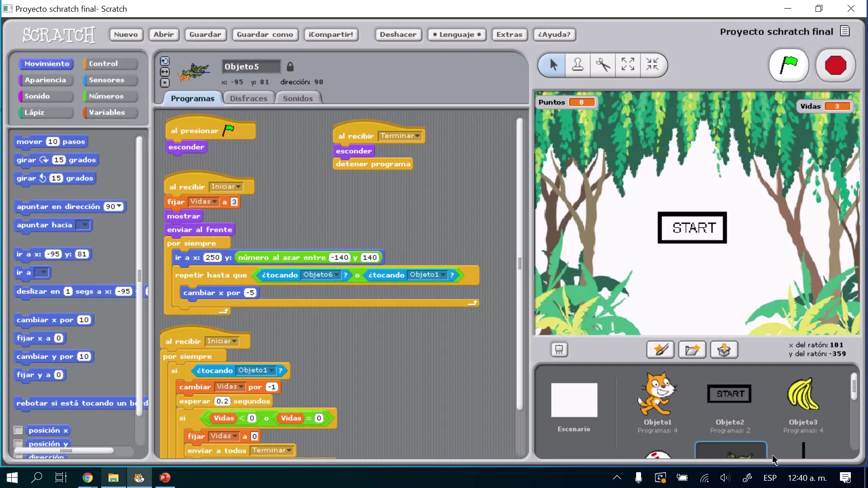Open the Vidas dropdown in cambiar Vidas por -1

[230, 387]
